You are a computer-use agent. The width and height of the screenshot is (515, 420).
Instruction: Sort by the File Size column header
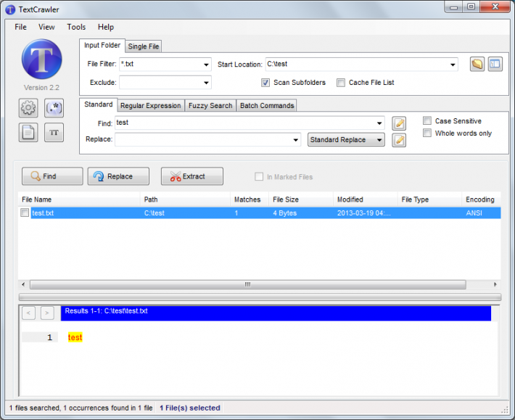pos(301,199)
